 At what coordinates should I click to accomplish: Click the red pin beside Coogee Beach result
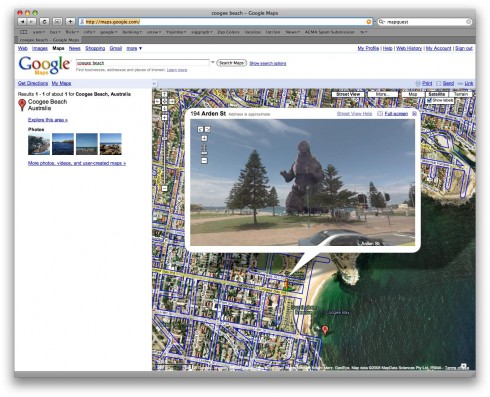(x=22, y=105)
